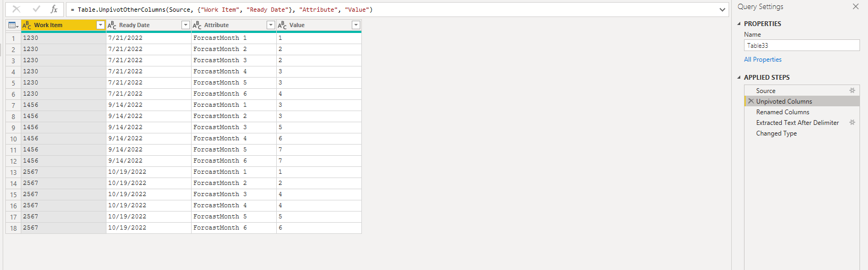
Task: Click Value cell 5 in row 9
Action: 319,128
